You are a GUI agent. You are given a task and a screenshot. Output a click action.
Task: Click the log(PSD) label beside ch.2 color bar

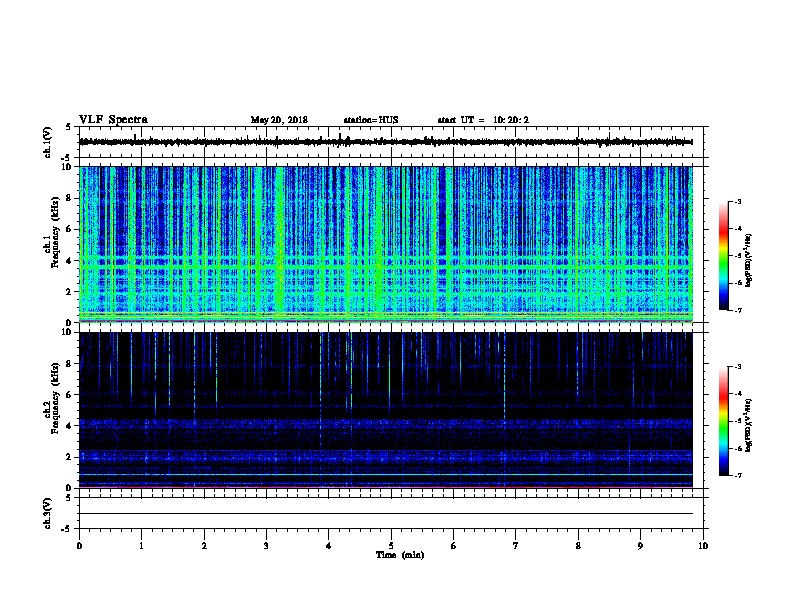pyautogui.click(x=748, y=425)
